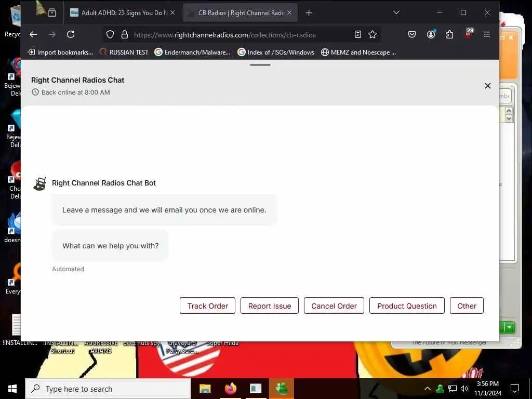This screenshot has width=532, height=399.
Task: Click 'What can we help you with?' message
Action: 110,246
